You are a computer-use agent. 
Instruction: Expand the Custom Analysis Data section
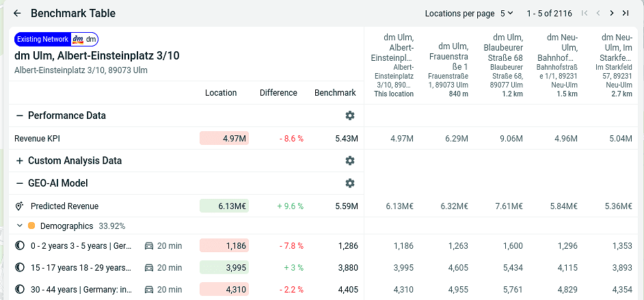pyautogui.click(x=19, y=161)
